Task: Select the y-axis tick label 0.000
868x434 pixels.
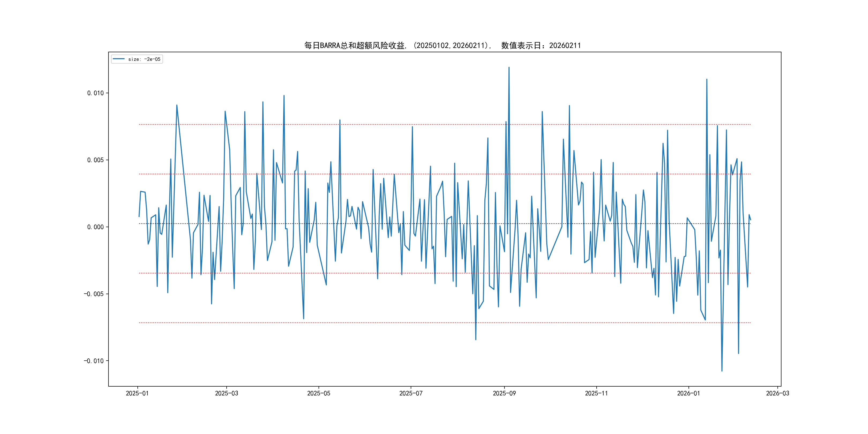Action: (95, 227)
